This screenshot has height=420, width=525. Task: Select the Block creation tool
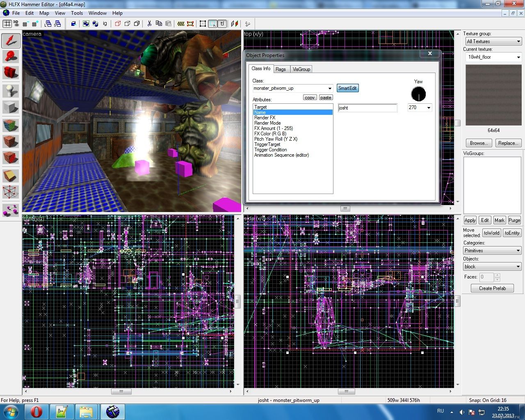pyautogui.click(x=11, y=107)
